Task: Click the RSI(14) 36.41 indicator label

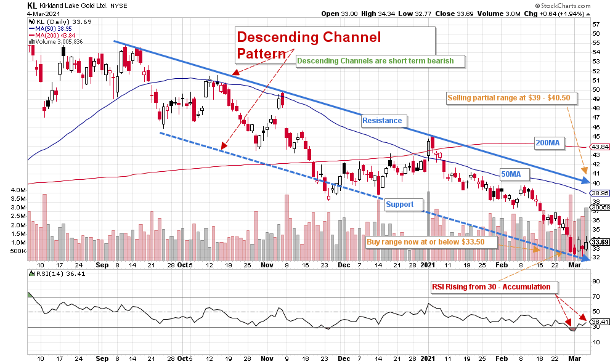Action: 60,274
